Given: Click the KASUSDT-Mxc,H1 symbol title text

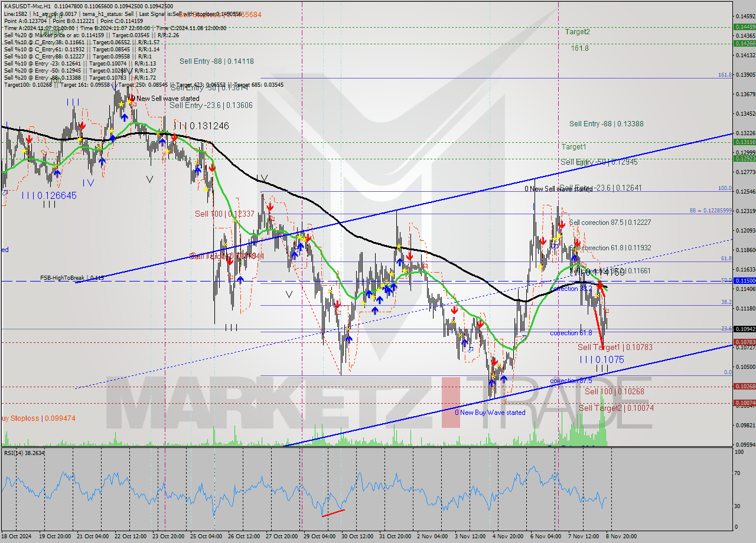Looking at the screenshot, I should [x=27, y=6].
